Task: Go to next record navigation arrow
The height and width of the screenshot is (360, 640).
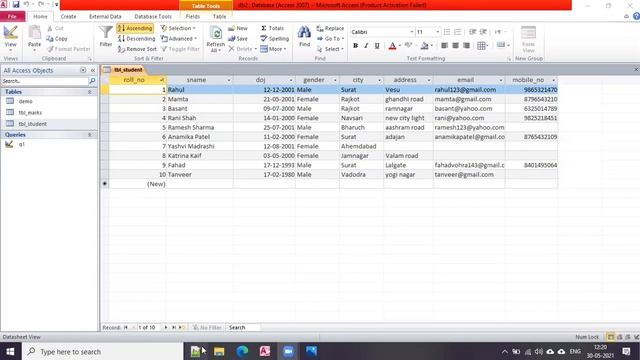Action: pos(166,327)
